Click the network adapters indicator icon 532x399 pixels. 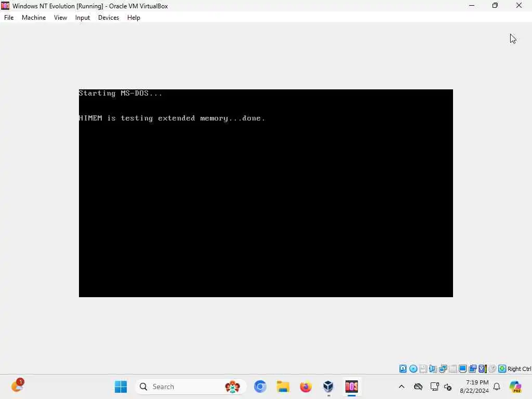(x=443, y=369)
